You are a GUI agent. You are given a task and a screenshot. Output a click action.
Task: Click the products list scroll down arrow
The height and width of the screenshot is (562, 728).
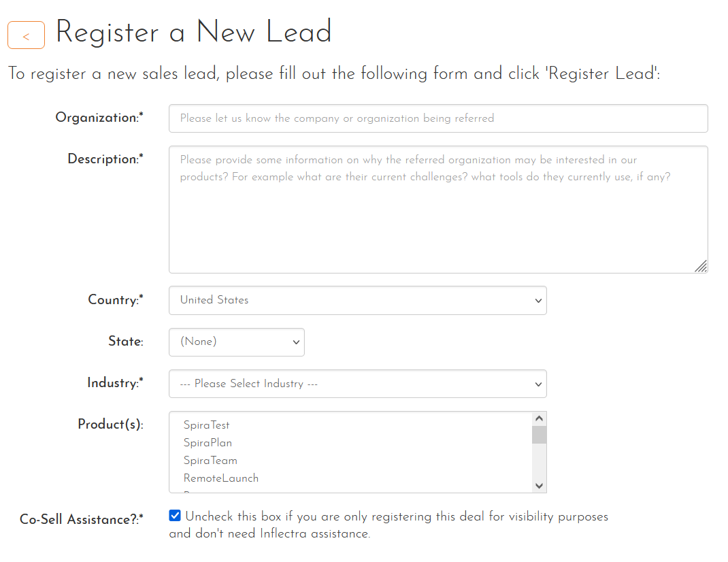539,486
